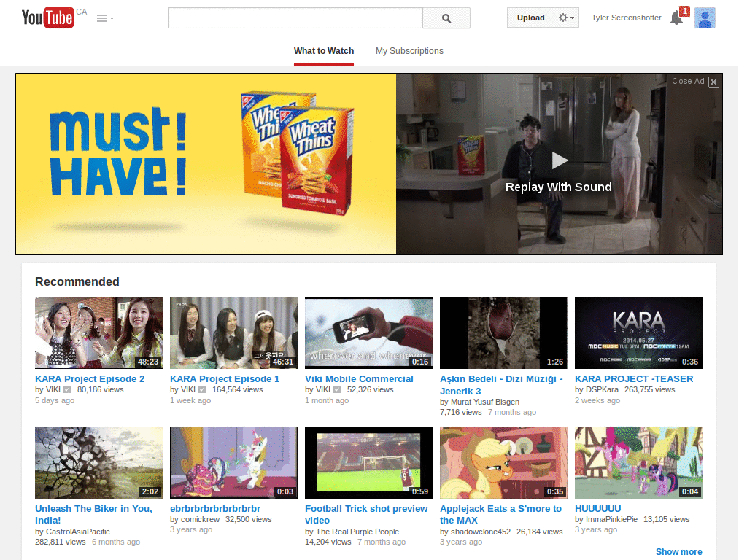Viewport: 747px width, 560px height.
Task: Click Football Trick shot preview title
Action: tap(366, 514)
